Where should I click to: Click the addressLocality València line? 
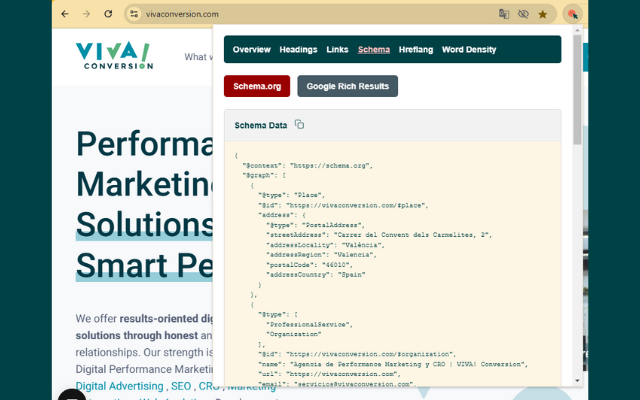coord(325,245)
